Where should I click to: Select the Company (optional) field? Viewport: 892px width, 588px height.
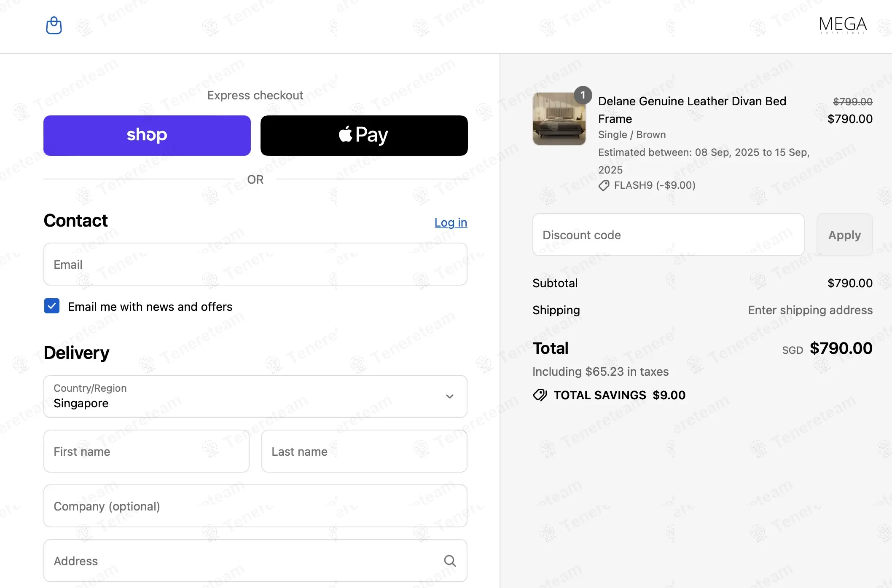(255, 506)
